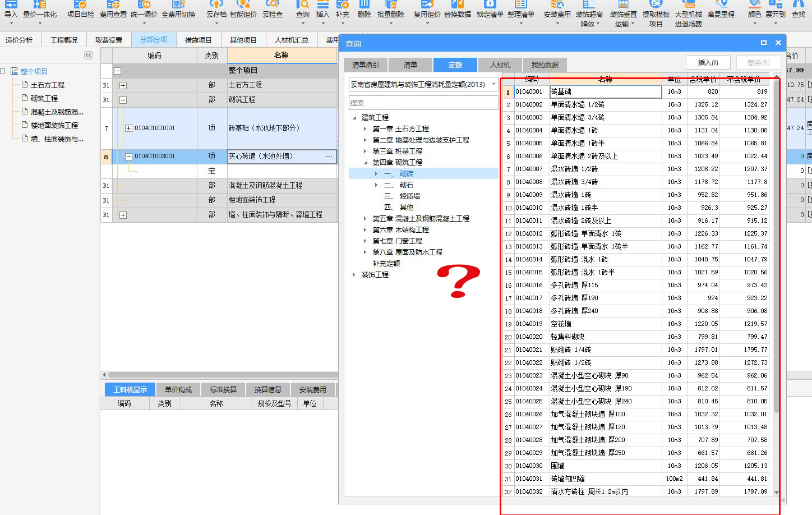Click the 复用组价 reuse pricing icon
This screenshot has height=515, width=812.
(427, 10)
